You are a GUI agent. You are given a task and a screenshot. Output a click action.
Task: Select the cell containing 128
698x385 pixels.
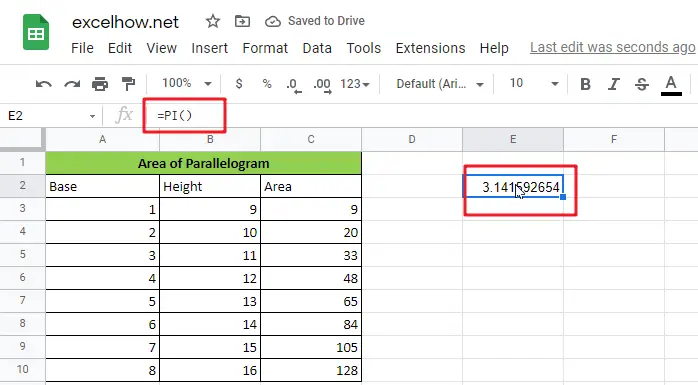[x=311, y=370]
